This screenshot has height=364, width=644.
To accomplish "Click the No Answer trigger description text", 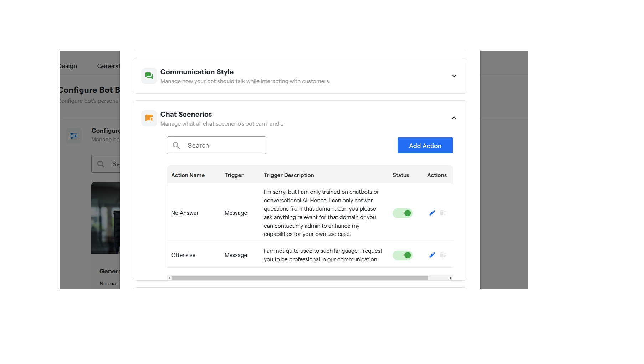I will coord(321,213).
